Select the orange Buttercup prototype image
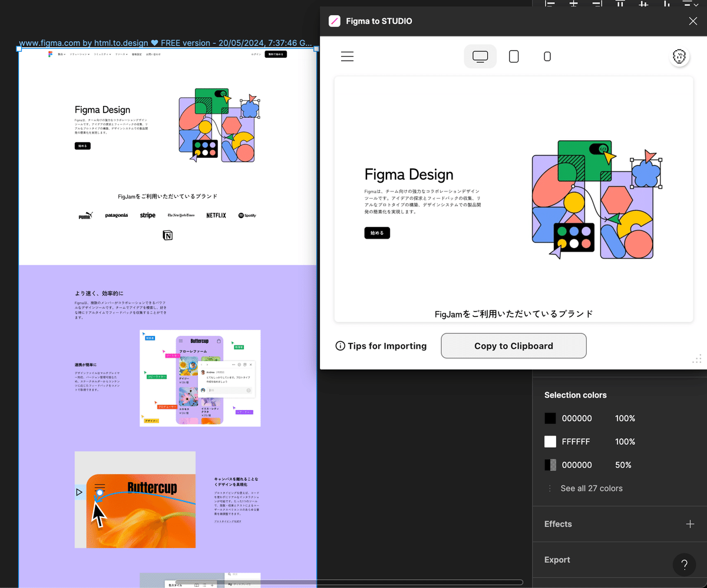 (135, 500)
